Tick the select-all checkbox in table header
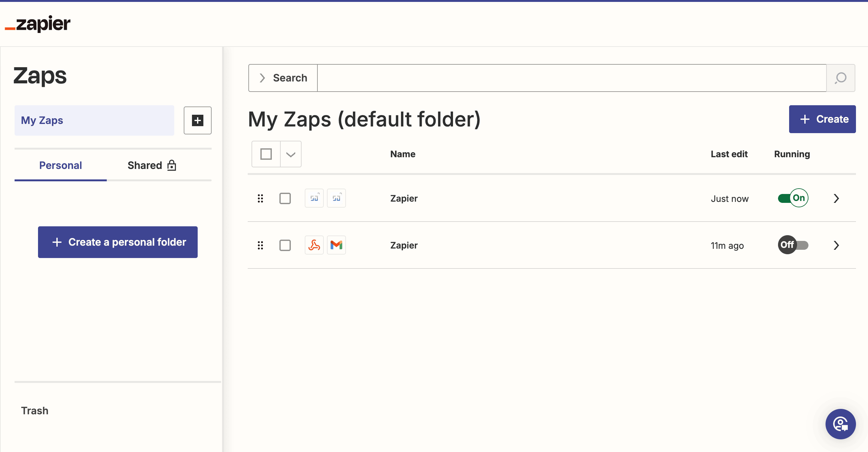868x452 pixels. [x=266, y=154]
